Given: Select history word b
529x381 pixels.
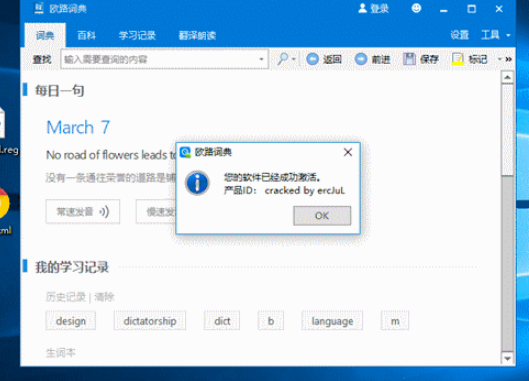Looking at the screenshot, I should click(x=271, y=321).
